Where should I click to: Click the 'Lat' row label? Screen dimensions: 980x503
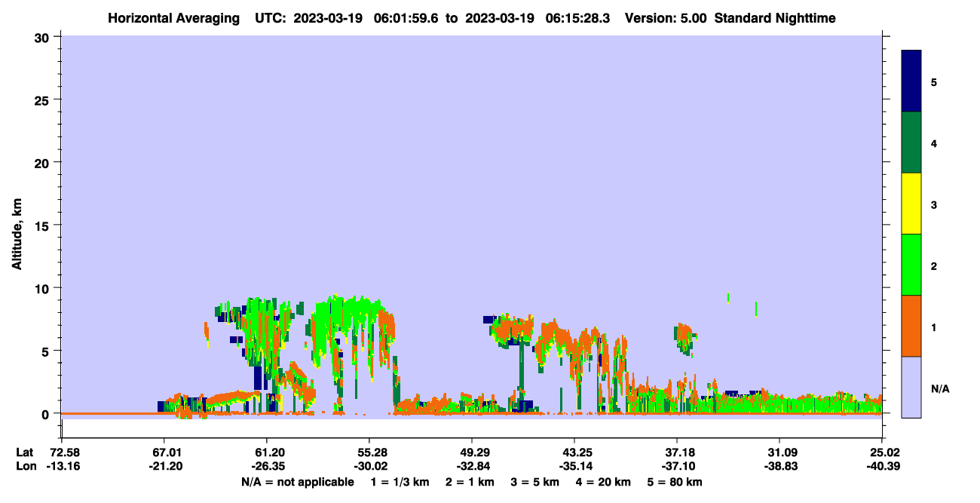click(x=25, y=452)
